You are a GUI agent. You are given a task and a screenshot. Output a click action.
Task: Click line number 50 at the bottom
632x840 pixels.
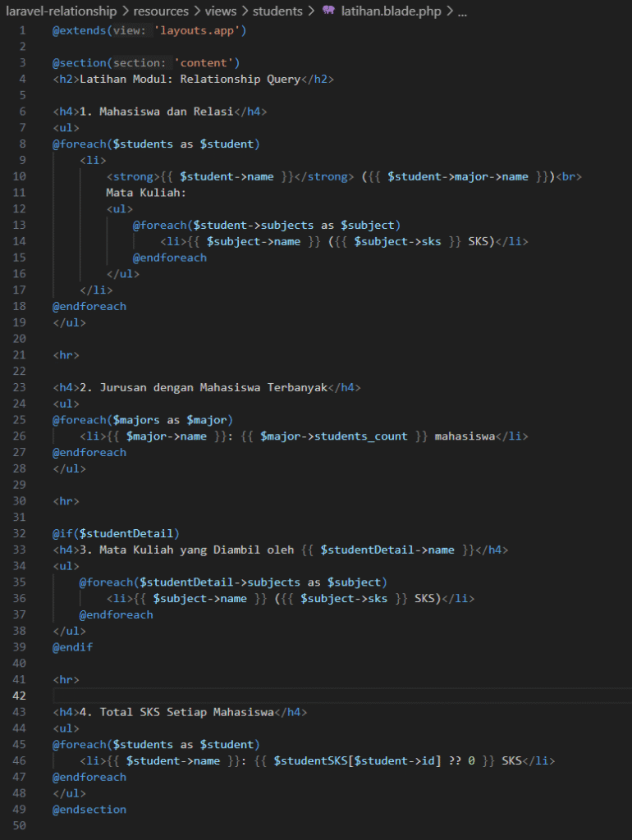point(19,825)
